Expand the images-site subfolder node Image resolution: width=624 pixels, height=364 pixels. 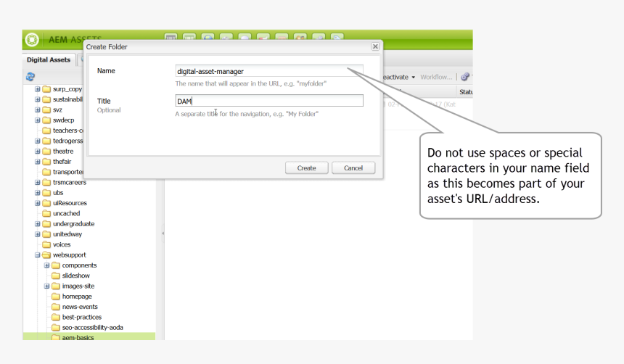[46, 286]
